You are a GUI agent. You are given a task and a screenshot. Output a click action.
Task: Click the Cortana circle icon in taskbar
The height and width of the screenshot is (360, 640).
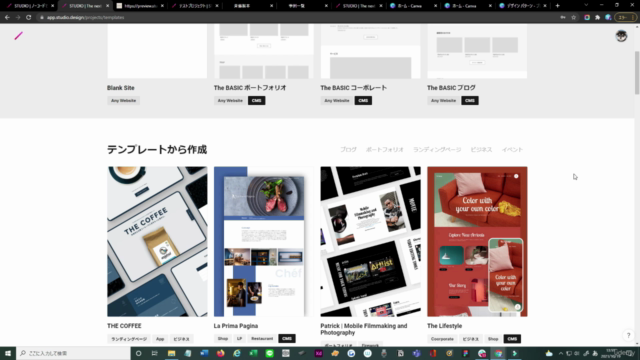pyautogui.click(x=138, y=353)
